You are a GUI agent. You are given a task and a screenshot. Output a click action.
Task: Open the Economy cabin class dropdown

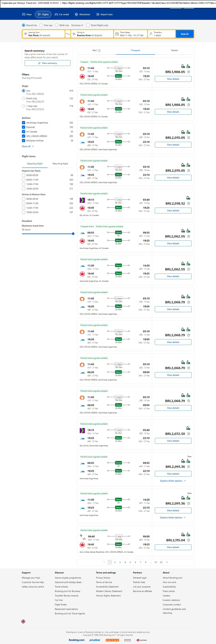(77, 25)
